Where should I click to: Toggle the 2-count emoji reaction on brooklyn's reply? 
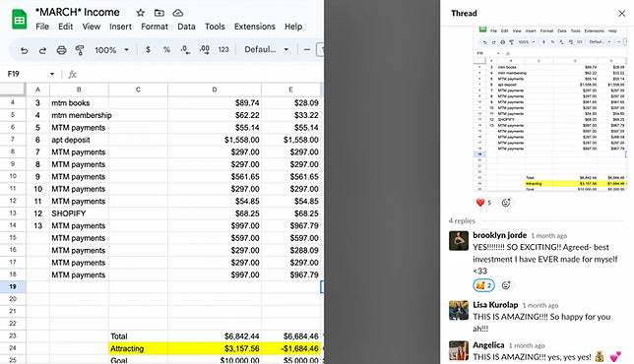(x=483, y=285)
